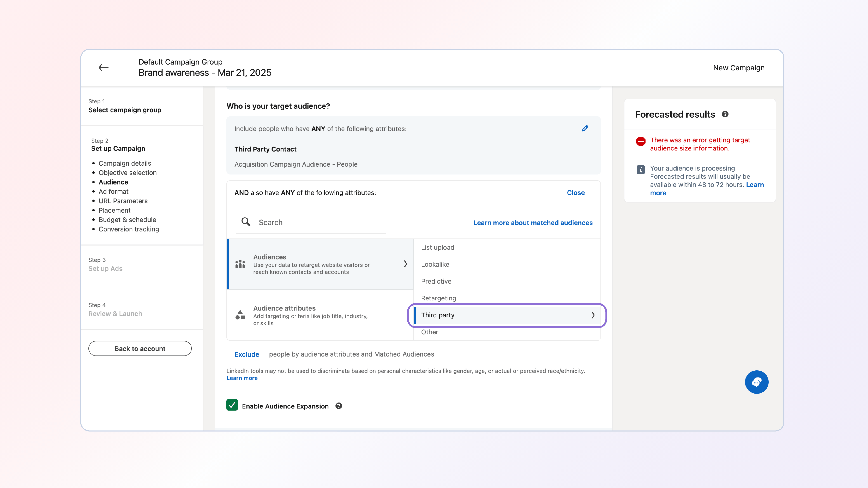Choose the Retargeting option
The image size is (868, 488).
[x=438, y=298]
